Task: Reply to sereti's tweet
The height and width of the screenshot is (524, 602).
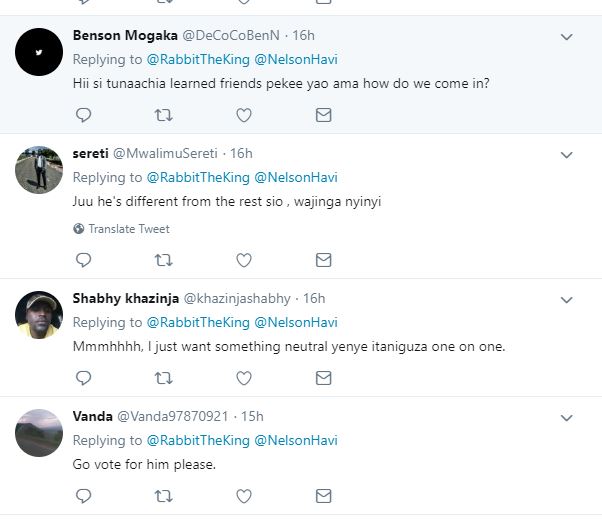Action: (x=83, y=260)
